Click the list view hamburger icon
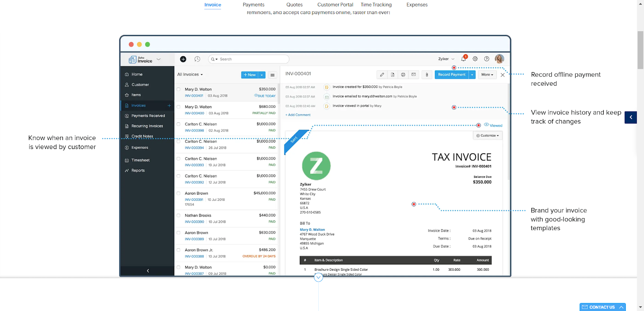Screen dimensions: 644x311 [x=272, y=75]
